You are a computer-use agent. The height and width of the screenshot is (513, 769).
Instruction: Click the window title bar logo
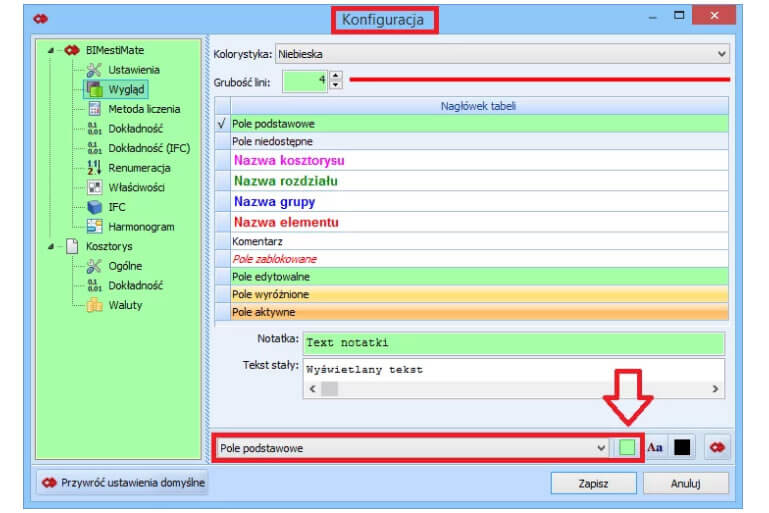coord(41,19)
